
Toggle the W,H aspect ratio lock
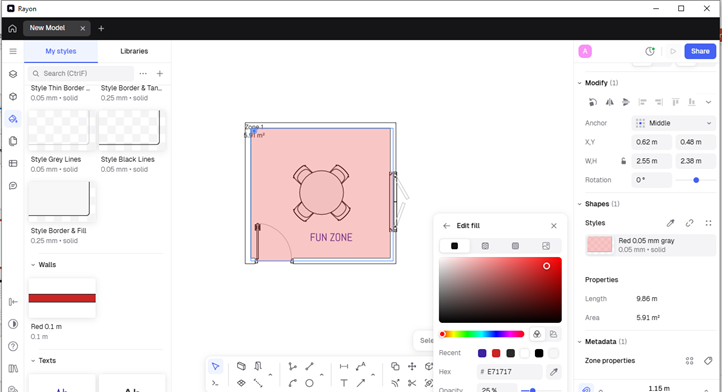pos(623,161)
